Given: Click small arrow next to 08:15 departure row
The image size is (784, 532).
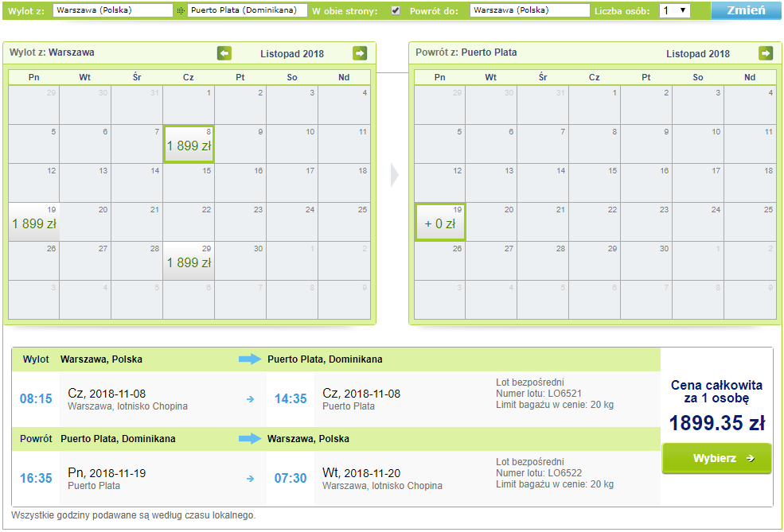Looking at the screenshot, I should point(251,399).
